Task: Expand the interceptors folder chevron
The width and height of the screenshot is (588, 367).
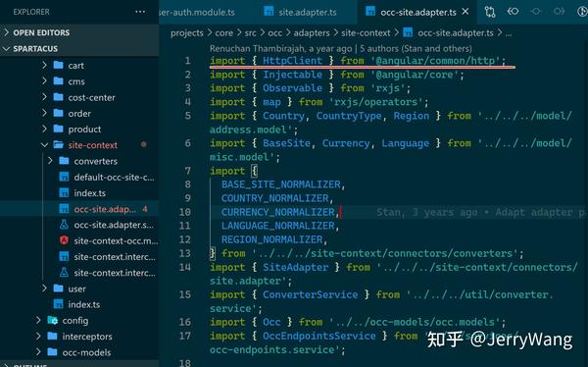Action: 38,337
